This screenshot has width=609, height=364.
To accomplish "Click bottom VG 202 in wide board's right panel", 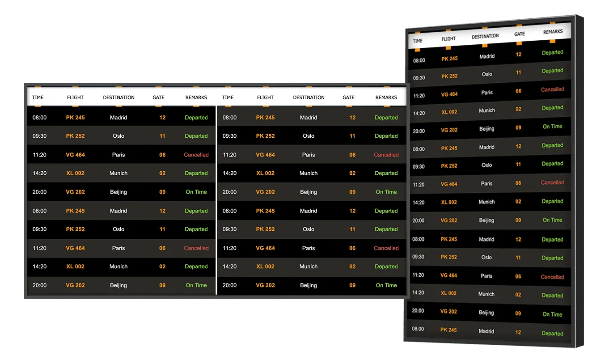I will click(x=265, y=285).
